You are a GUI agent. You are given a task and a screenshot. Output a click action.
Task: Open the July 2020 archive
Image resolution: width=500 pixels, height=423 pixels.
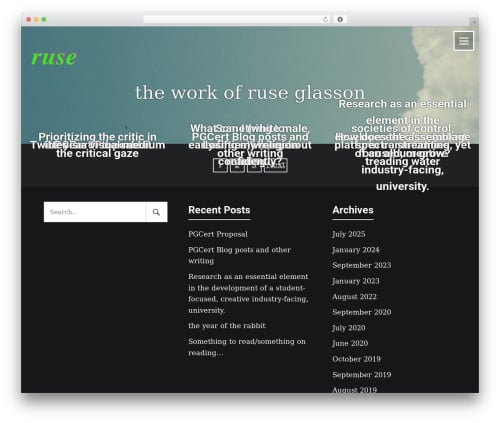348,328
